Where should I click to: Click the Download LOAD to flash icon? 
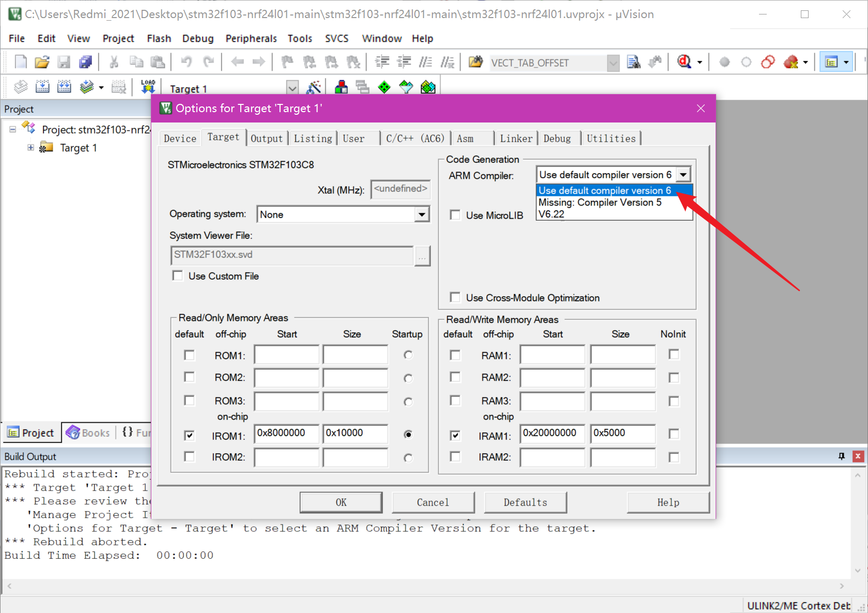coord(148,87)
